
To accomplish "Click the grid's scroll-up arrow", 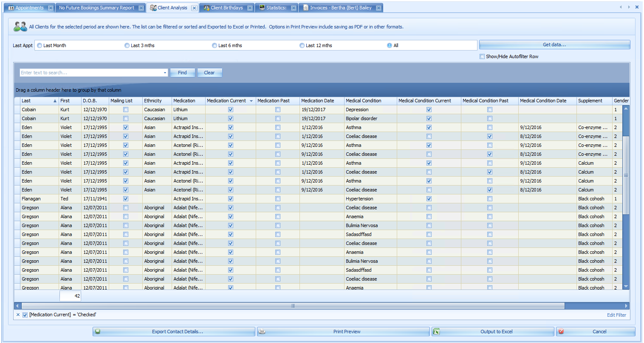I will [626, 109].
